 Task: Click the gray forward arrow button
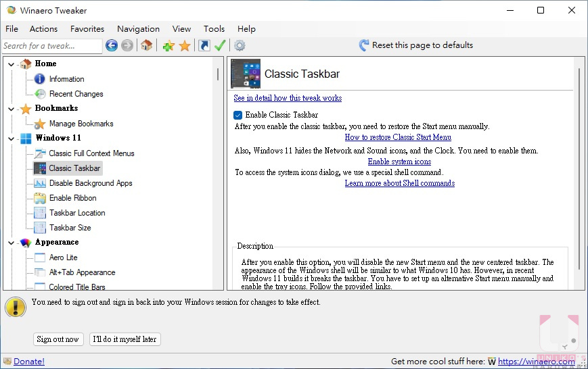tap(127, 46)
